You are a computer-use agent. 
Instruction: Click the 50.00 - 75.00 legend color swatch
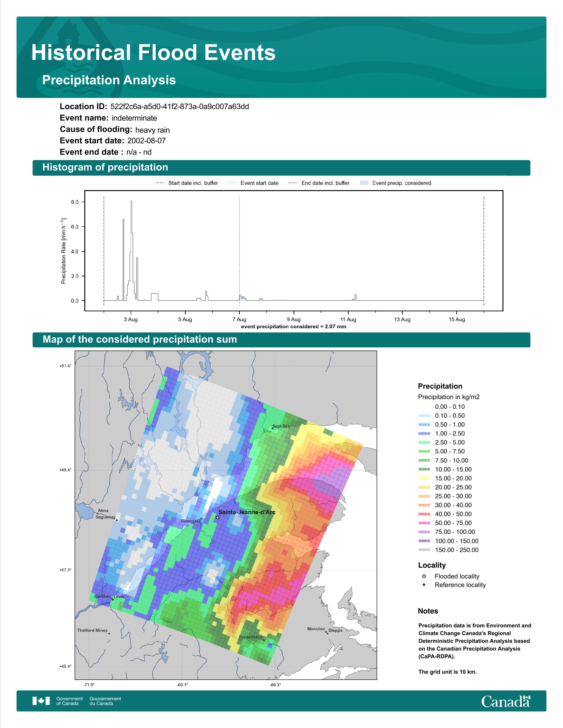[424, 523]
